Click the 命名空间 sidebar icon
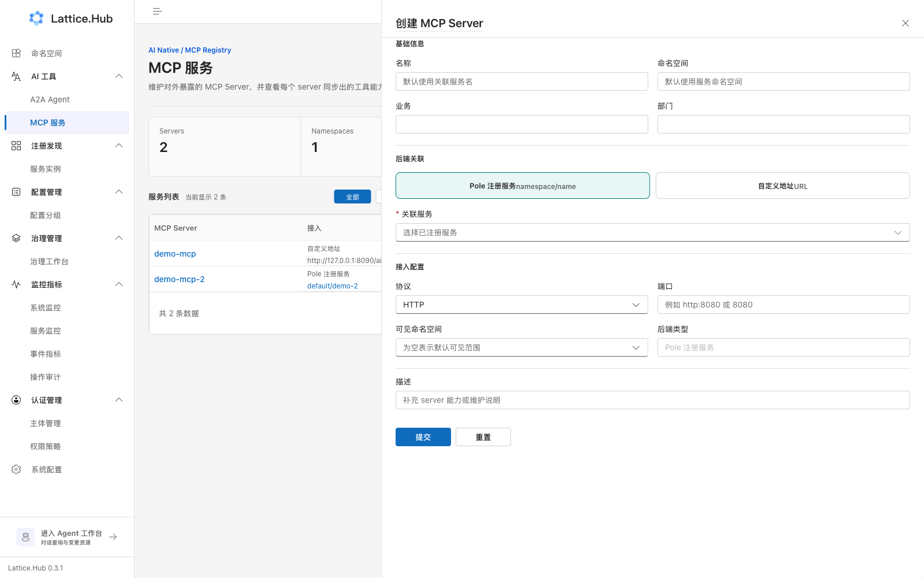Screen dimensions: 924x578 click(x=16, y=53)
